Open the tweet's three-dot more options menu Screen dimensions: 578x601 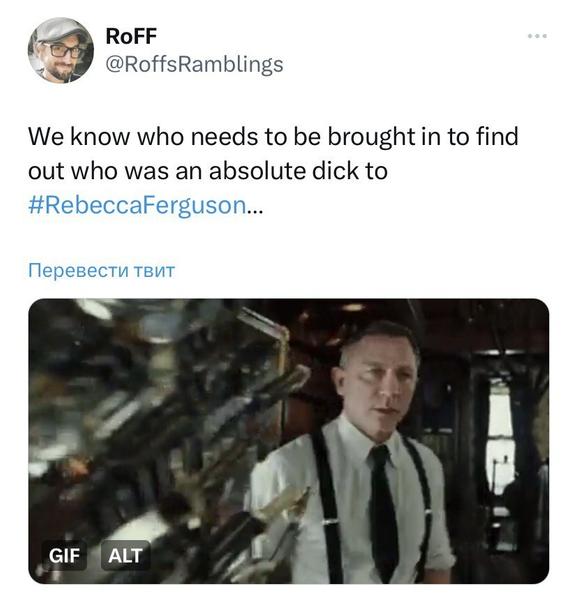click(537, 36)
